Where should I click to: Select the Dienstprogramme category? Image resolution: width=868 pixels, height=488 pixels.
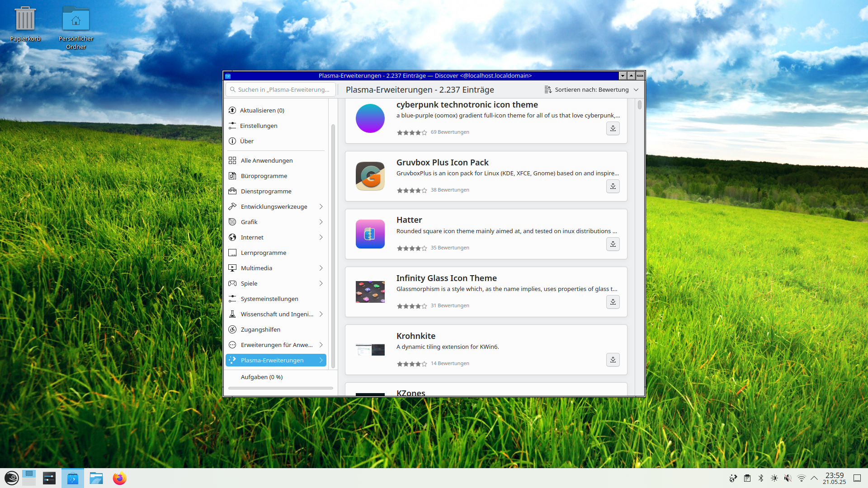point(276,191)
